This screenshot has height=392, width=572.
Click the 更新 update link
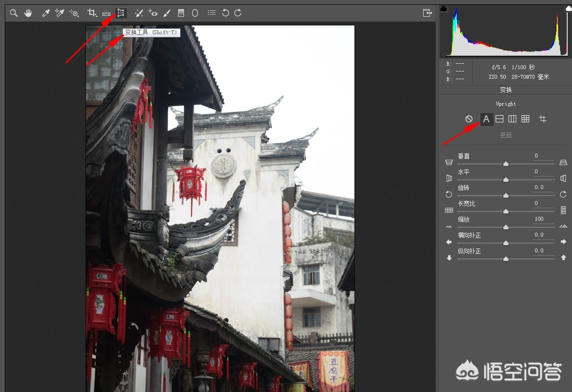click(x=506, y=135)
